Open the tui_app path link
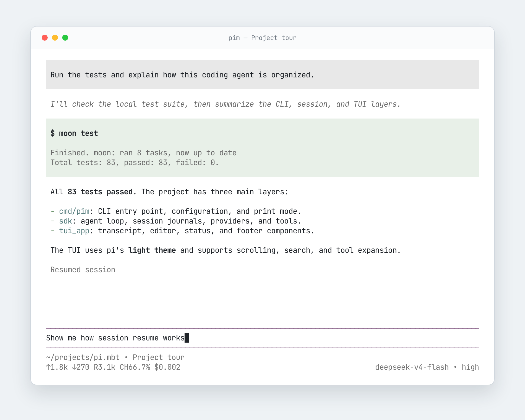This screenshot has width=525, height=420. point(74,231)
